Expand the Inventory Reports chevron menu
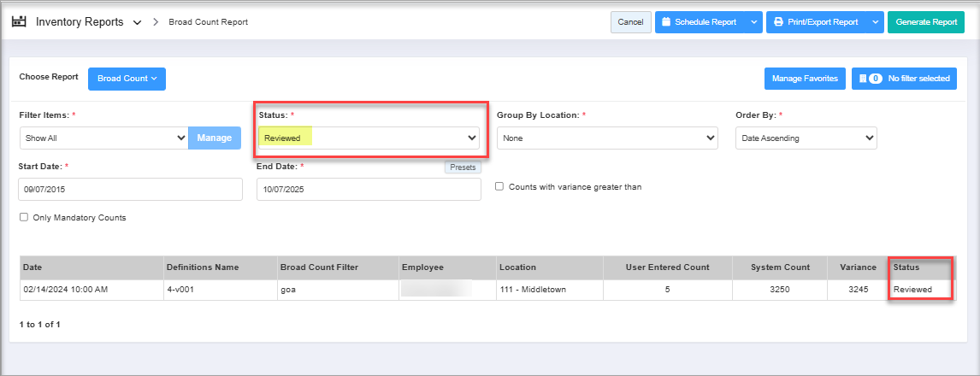The width and height of the screenshot is (980, 376). click(x=138, y=22)
